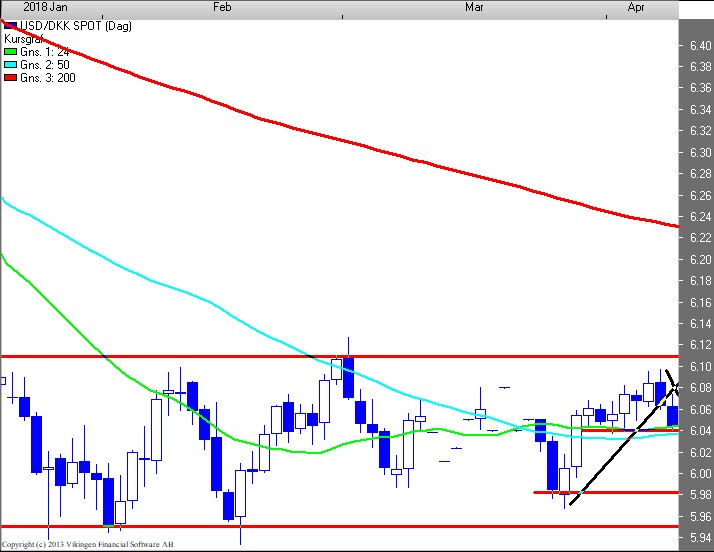Click the green Gns. 1: 24 legend swatch
The height and width of the screenshot is (552, 714).
(10, 51)
